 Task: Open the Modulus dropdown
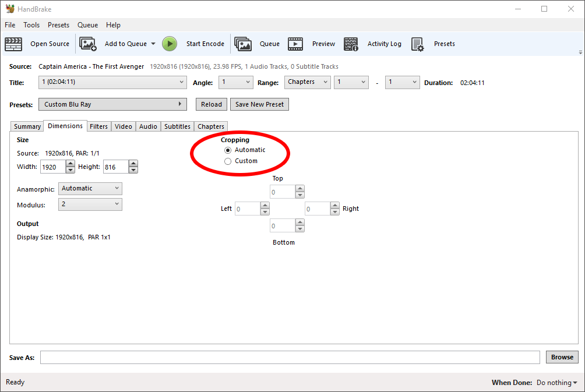click(90, 204)
